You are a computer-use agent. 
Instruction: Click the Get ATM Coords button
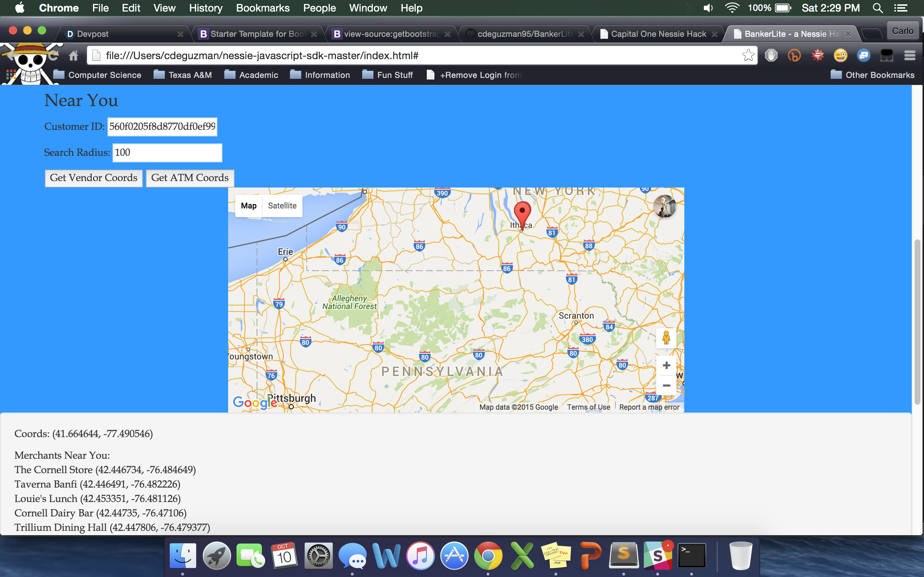click(x=190, y=178)
